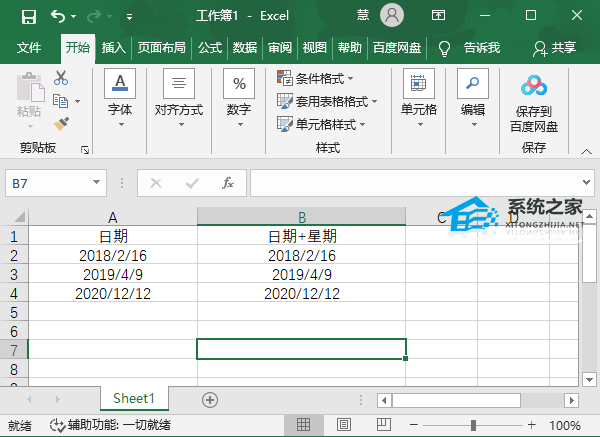This screenshot has width=600, height=437.
Task: Select cell A3 with 2019/4/9
Action: point(113,274)
